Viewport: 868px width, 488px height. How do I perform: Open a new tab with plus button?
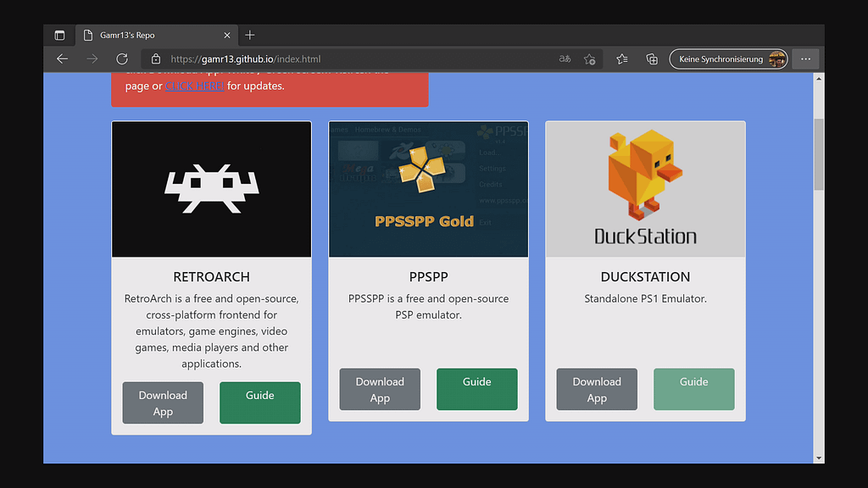click(x=249, y=36)
